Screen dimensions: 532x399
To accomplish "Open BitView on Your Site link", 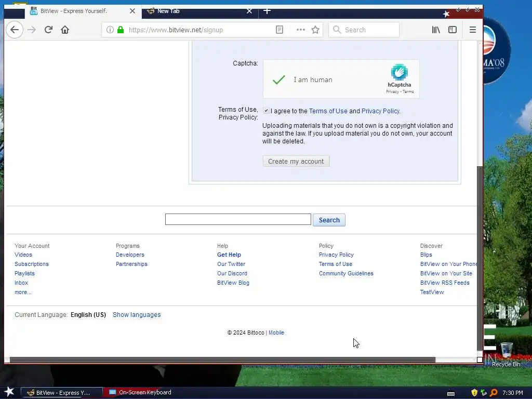I will tap(446, 273).
